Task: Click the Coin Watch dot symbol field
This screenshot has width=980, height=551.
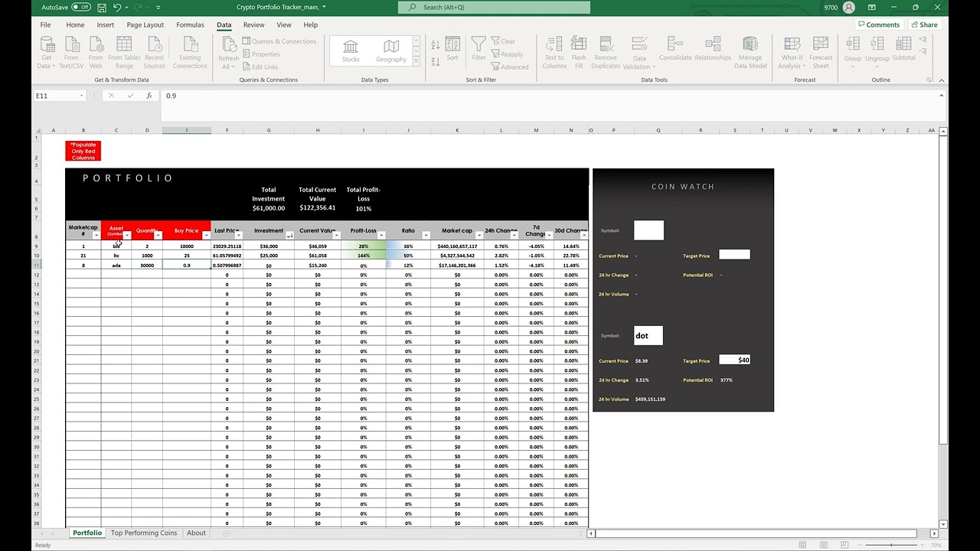Action: coord(648,335)
